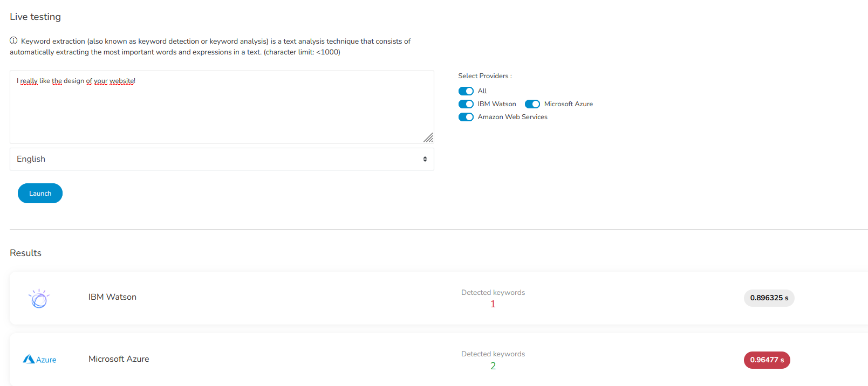Disable the IBM Watson provider switch
868x386 pixels.
pyautogui.click(x=466, y=104)
